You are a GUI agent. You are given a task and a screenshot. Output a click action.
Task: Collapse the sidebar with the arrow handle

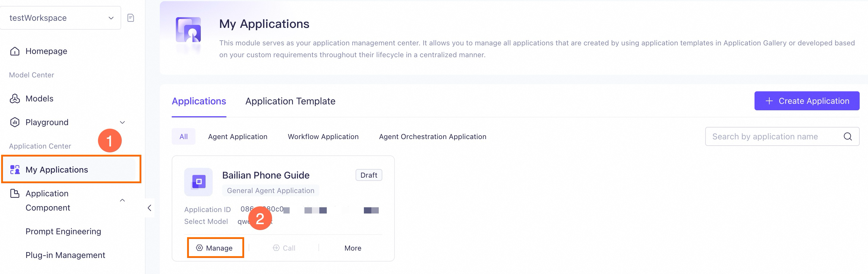coord(149,208)
